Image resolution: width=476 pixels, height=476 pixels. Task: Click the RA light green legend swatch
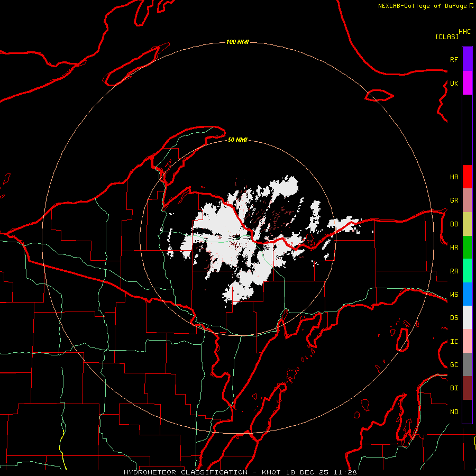(x=467, y=271)
